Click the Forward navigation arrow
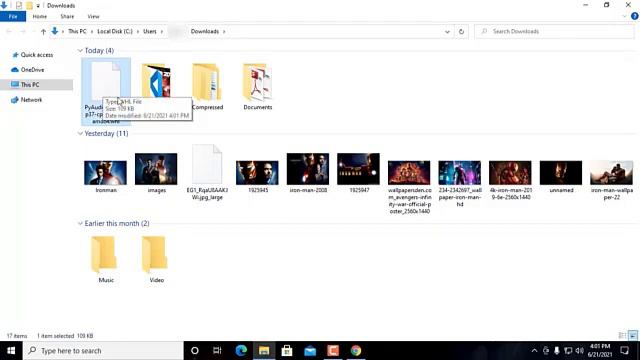The height and width of the screenshot is (360, 640). (x=23, y=31)
